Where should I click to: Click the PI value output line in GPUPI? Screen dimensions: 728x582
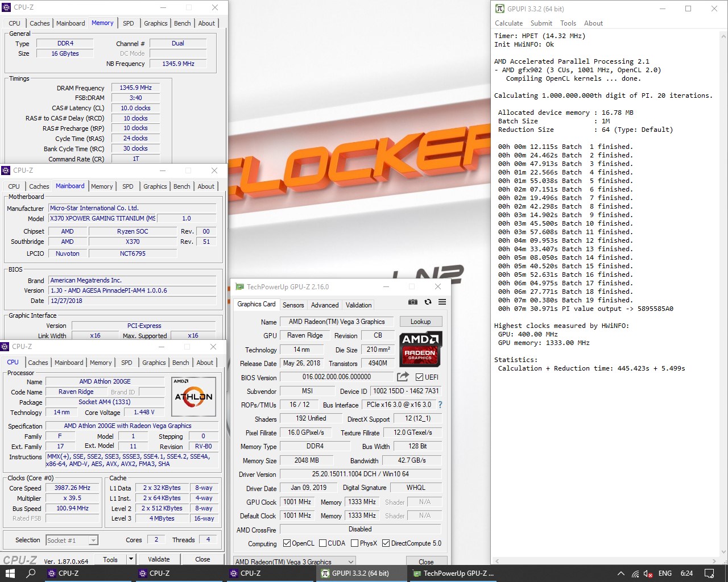[585, 309]
